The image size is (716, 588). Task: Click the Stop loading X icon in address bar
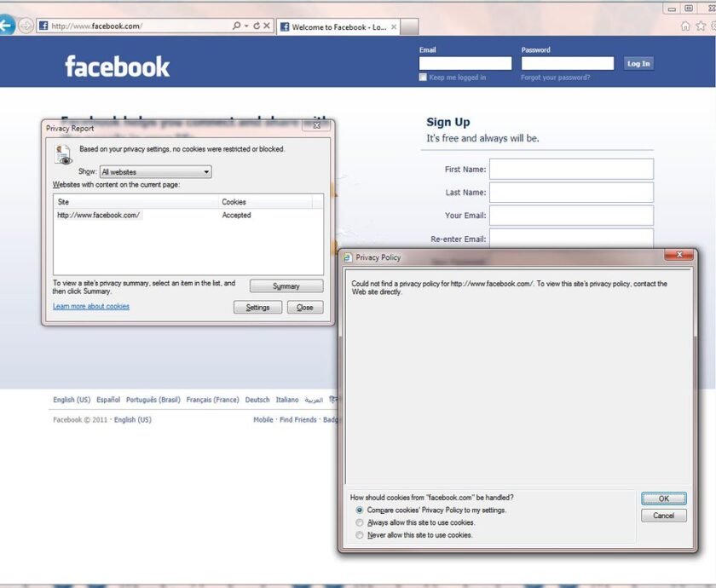pos(267,26)
